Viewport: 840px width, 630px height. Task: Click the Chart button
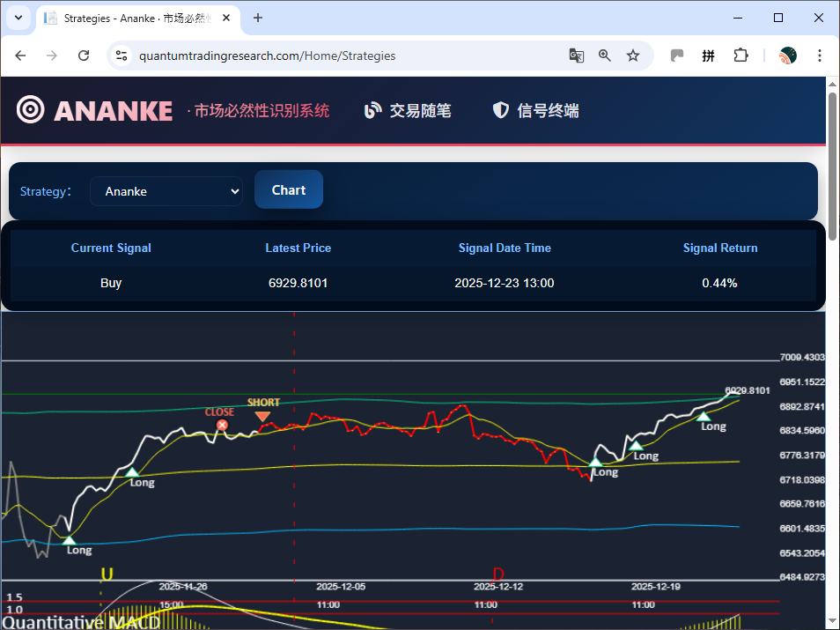point(288,189)
